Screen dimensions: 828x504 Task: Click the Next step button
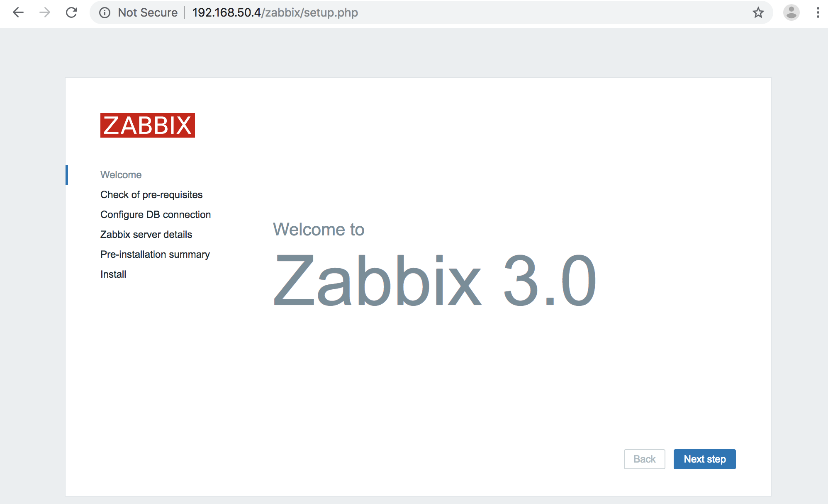(x=704, y=458)
